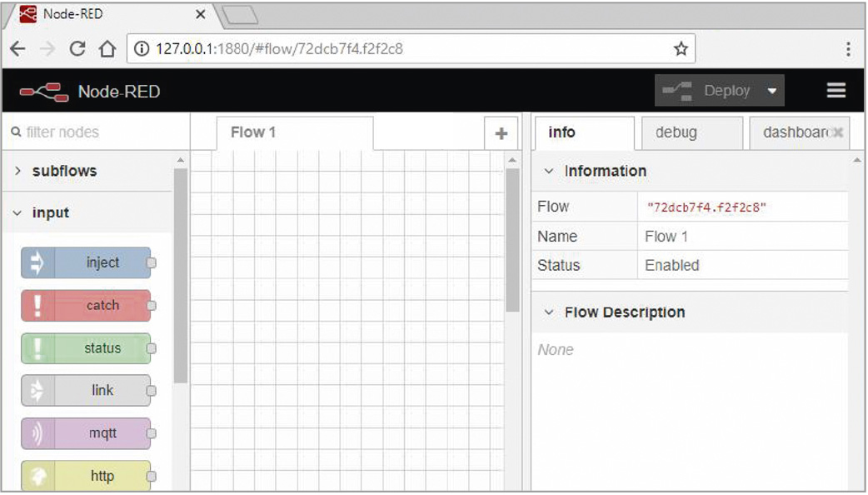Select the inject node in palette

[86, 262]
